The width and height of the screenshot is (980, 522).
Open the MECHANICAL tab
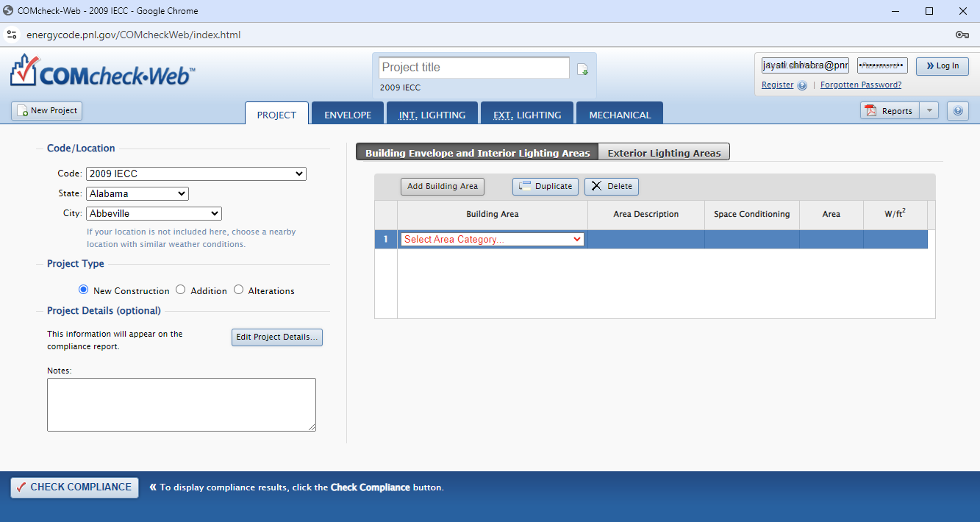tap(620, 114)
